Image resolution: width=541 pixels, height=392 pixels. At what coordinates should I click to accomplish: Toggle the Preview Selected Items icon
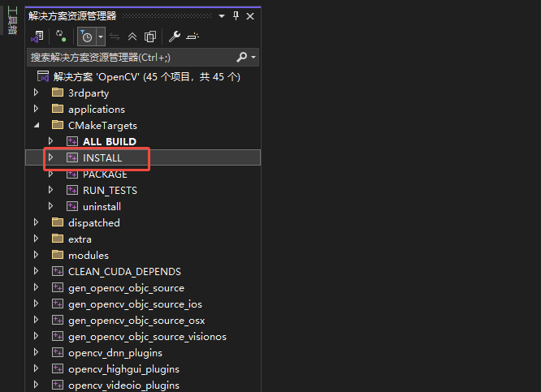tap(192, 37)
